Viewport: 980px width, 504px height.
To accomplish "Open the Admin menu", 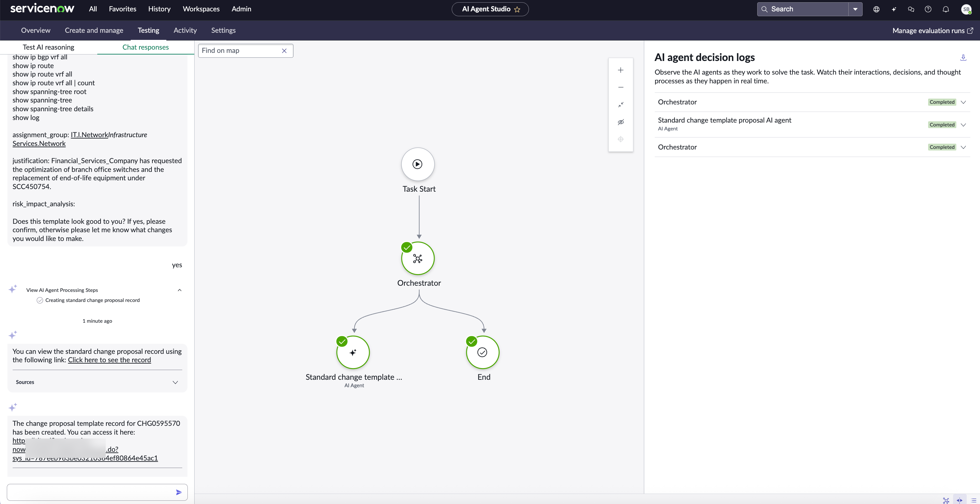I will click(x=241, y=9).
